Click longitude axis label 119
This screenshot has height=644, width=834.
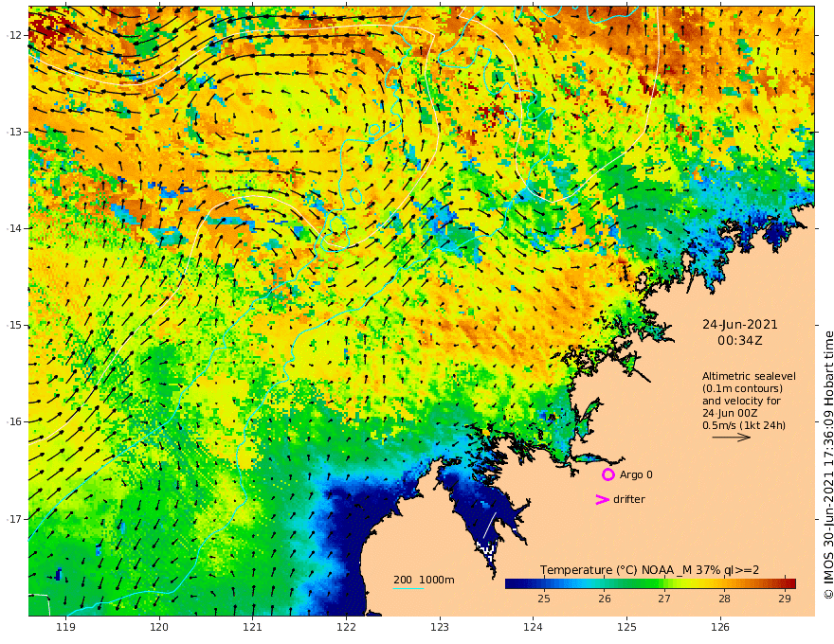click(65, 627)
